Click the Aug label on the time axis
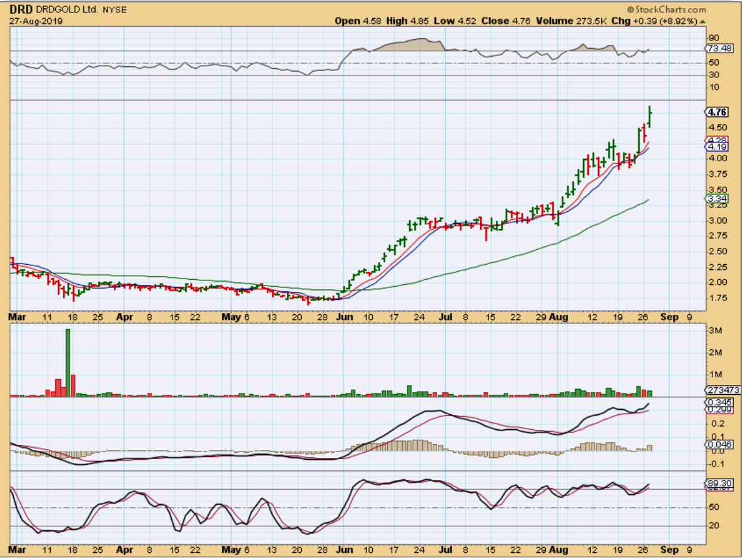Viewport: 743px width, 560px height. [x=559, y=317]
